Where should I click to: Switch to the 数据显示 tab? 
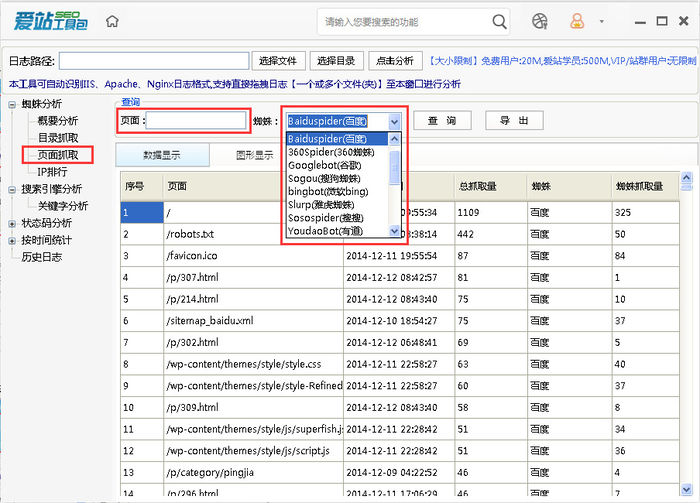tap(162, 155)
